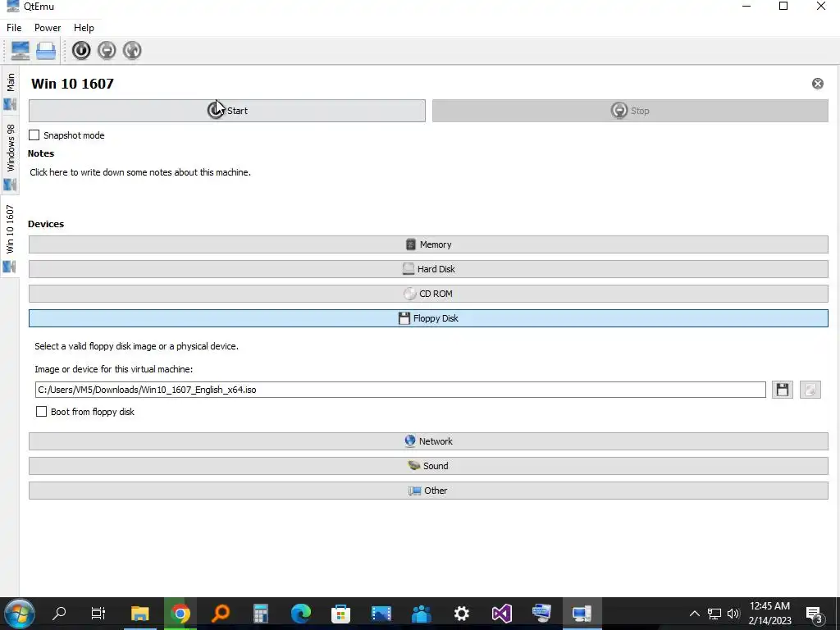Open Microsoft Store from the taskbar
Viewport: 840px width, 630px height.
click(x=340, y=614)
